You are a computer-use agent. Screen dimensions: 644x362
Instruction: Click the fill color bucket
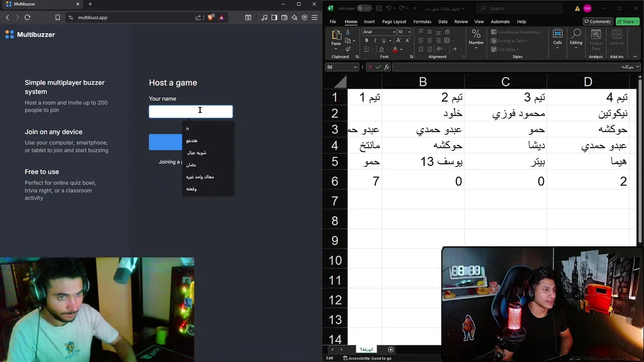(381, 49)
